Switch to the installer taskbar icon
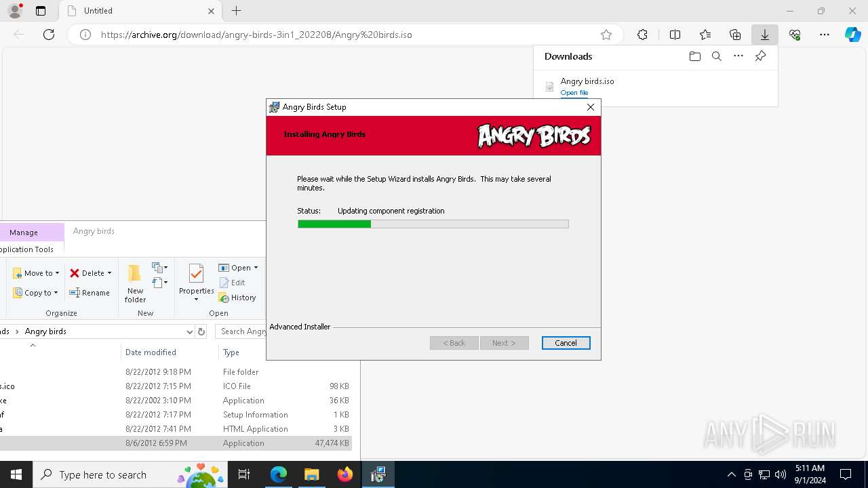This screenshot has height=488, width=868. pos(378,474)
